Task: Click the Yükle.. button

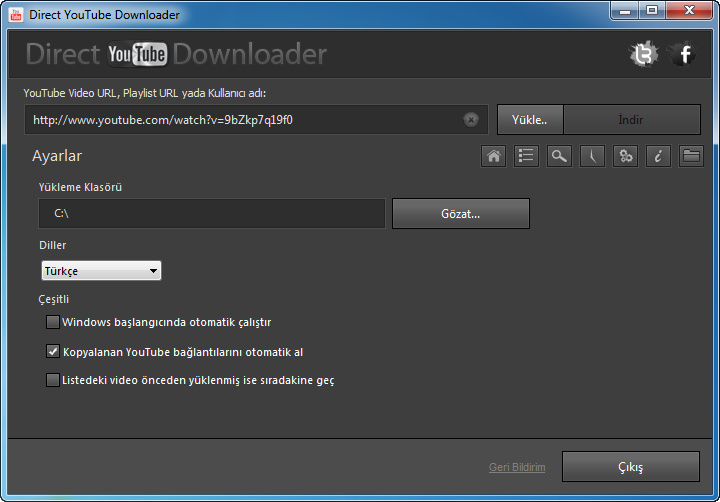Action: click(530, 120)
